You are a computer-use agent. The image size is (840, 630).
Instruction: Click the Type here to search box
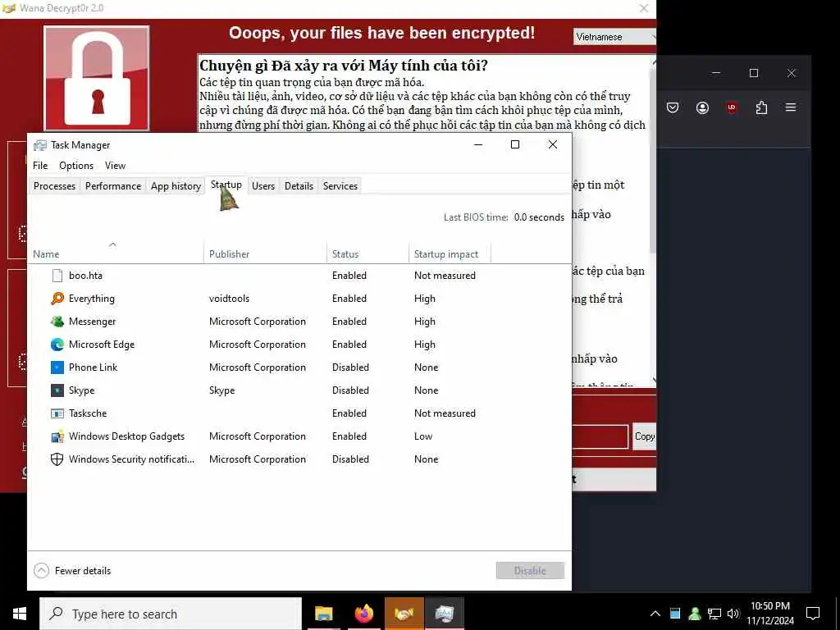(x=171, y=614)
